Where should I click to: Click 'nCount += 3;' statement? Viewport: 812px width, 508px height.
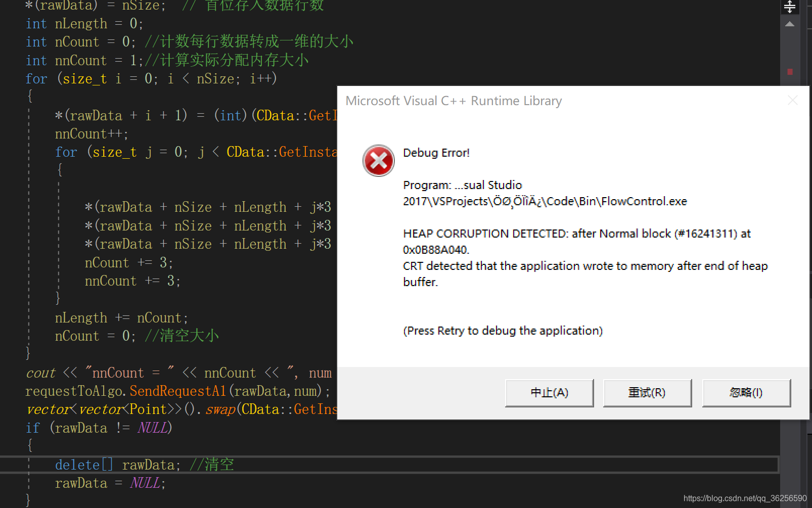tap(129, 263)
